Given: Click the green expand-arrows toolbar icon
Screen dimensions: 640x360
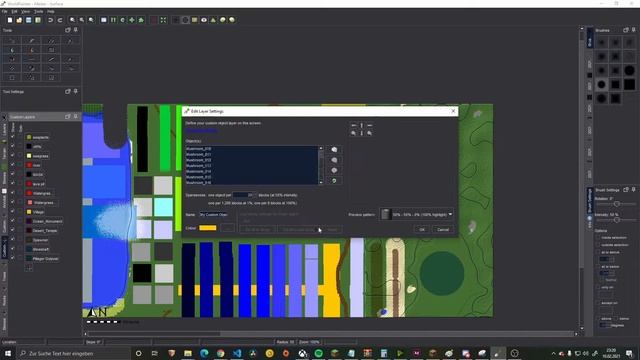Looking at the screenshot, I should point(163,20).
